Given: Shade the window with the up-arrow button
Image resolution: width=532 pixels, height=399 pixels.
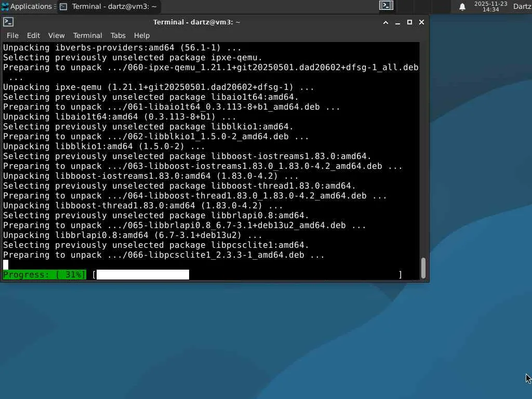Looking at the screenshot, I should [385, 22].
